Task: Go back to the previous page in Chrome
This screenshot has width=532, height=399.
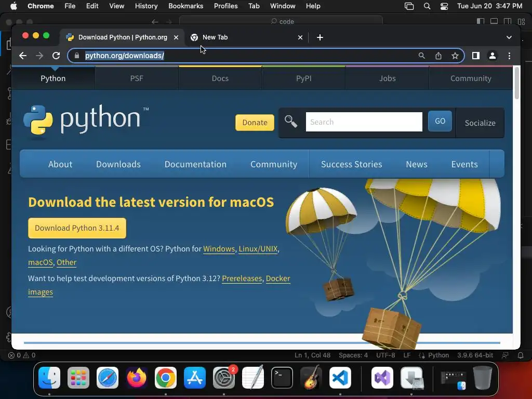Action: pyautogui.click(x=23, y=56)
